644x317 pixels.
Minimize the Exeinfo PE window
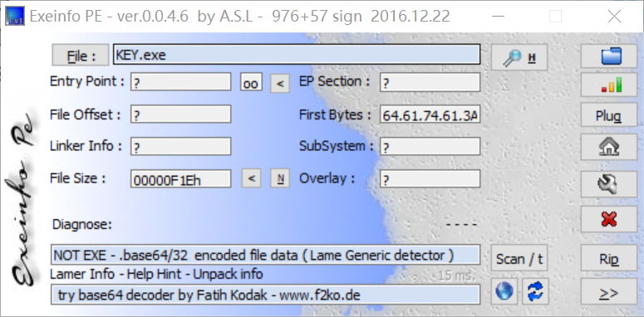coord(498,17)
